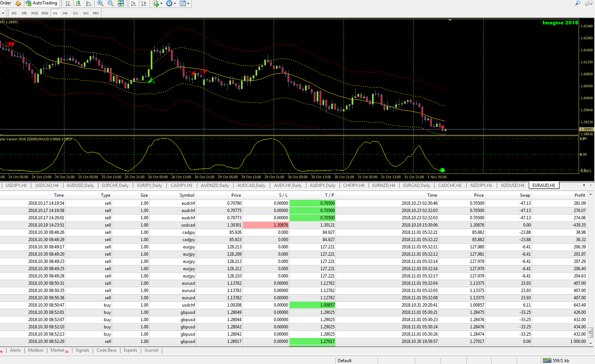Open the Experts terminal tab
Screen dimensions: 595x364
(x=130, y=350)
